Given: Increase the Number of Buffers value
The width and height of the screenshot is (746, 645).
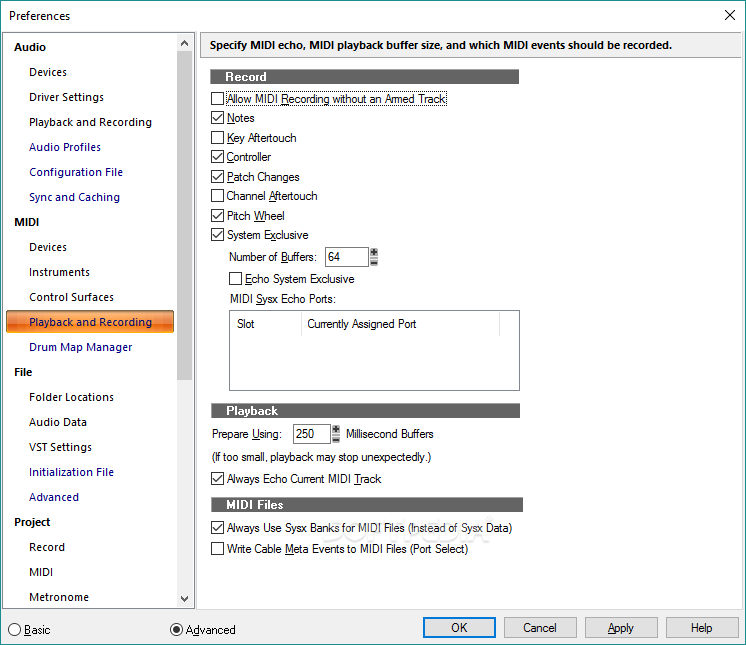Looking at the screenshot, I should tap(374, 252).
